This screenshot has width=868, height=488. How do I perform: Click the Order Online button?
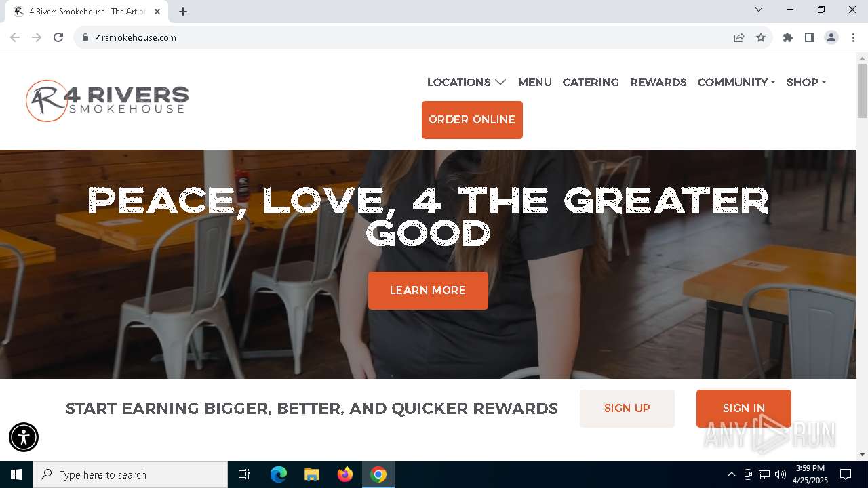(x=472, y=120)
